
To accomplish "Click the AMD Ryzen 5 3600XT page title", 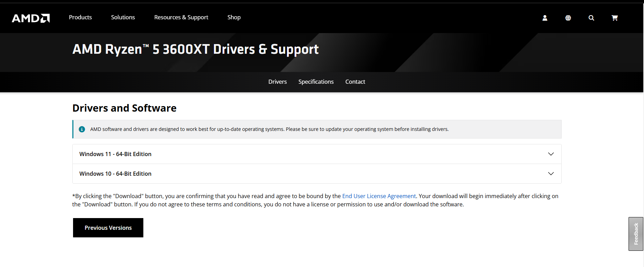I will click(x=195, y=49).
